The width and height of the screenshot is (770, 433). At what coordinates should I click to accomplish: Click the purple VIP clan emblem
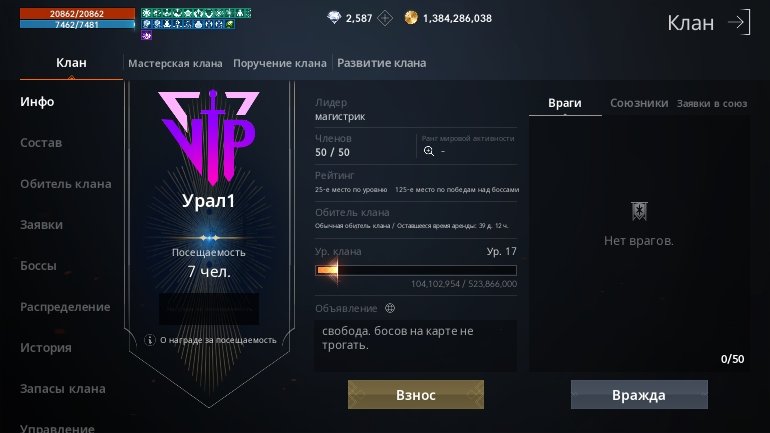(209, 136)
